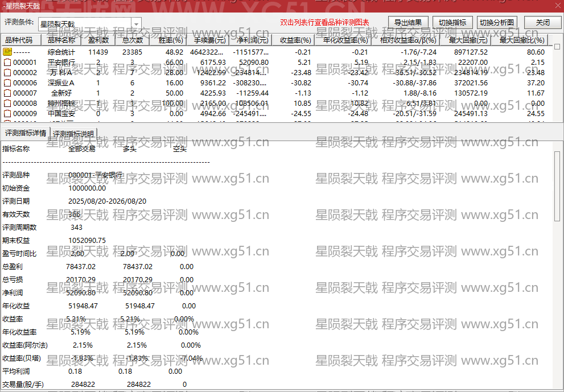Viewport: 564px width, 392px height.
Task: Click 全新好 max drawdown 130572.19
Action: coord(471,93)
